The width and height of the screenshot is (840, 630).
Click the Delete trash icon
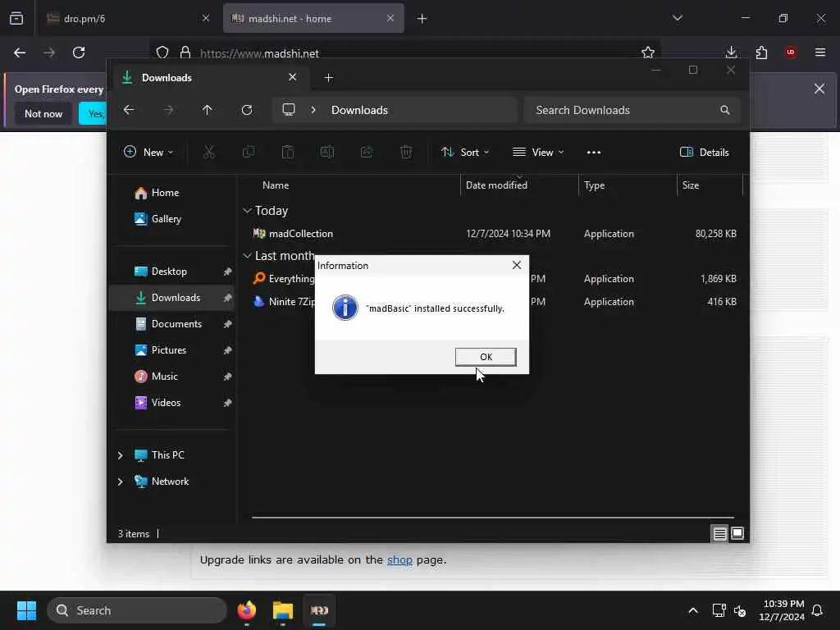(406, 152)
